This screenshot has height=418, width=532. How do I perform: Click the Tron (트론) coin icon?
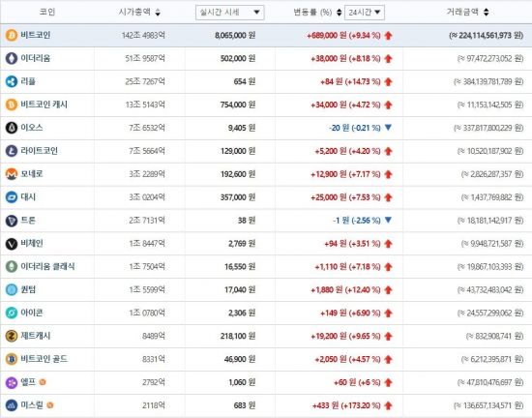coord(12,221)
